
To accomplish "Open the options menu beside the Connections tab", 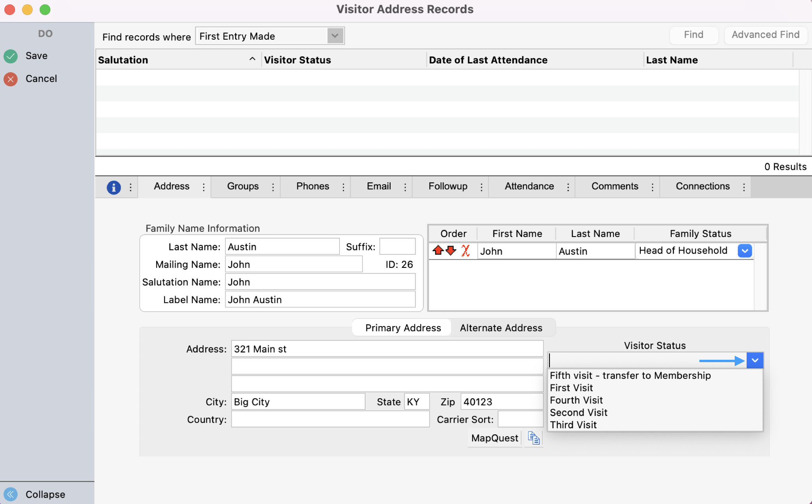I will click(x=744, y=187).
